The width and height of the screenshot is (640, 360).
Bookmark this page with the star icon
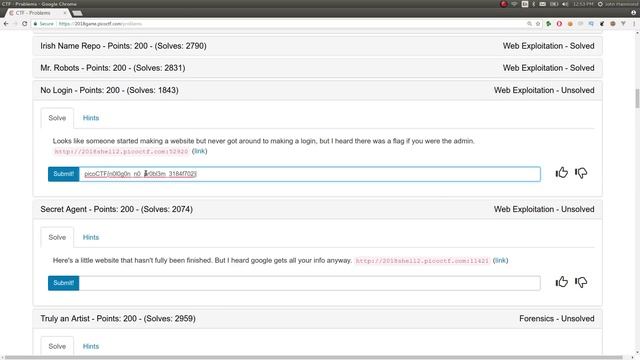click(538, 24)
